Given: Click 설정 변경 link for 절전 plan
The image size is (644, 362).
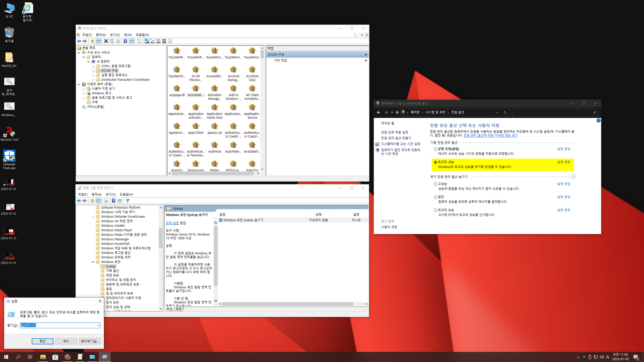Looking at the screenshot, I should tap(563, 197).
